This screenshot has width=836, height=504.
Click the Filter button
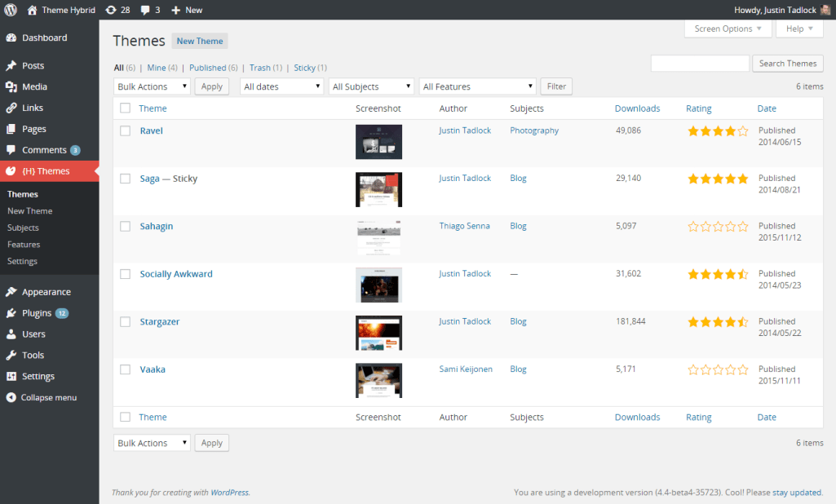click(x=556, y=86)
